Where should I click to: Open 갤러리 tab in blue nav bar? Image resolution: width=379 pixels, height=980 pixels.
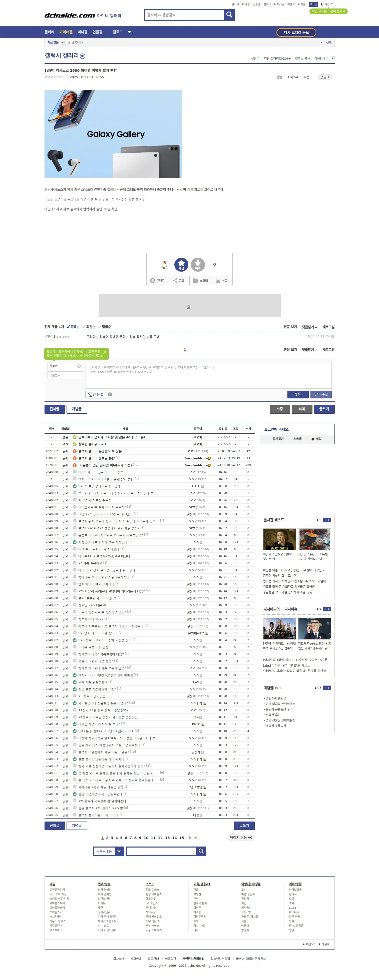click(49, 32)
